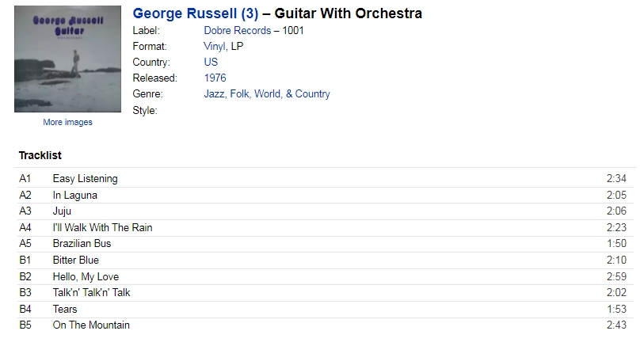
Task: Open the George Russell (3) artist link
Action: click(196, 13)
